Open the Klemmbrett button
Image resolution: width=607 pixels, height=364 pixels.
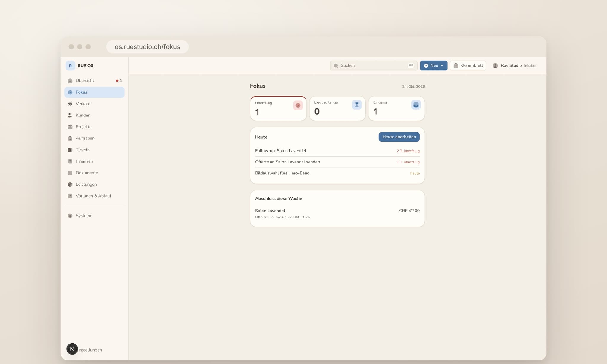tap(468, 66)
